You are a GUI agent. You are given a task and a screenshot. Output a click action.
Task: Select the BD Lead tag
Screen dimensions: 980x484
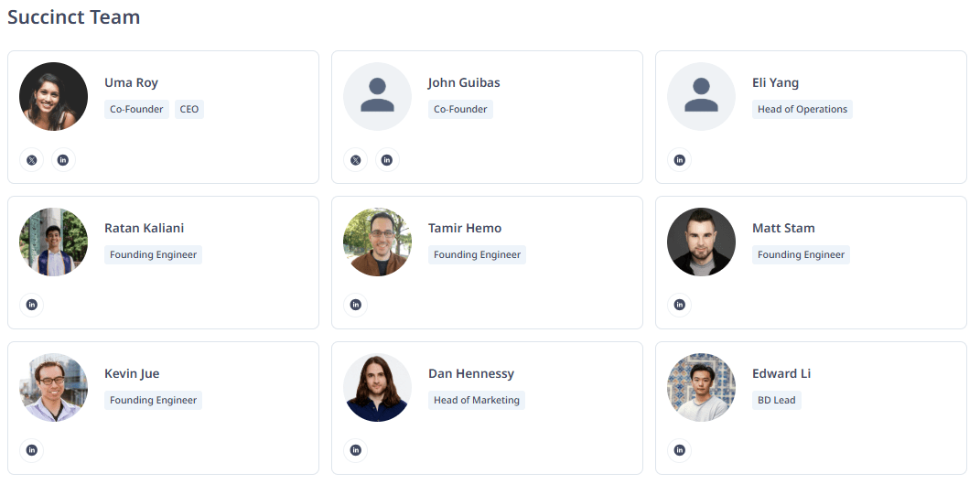coord(777,400)
